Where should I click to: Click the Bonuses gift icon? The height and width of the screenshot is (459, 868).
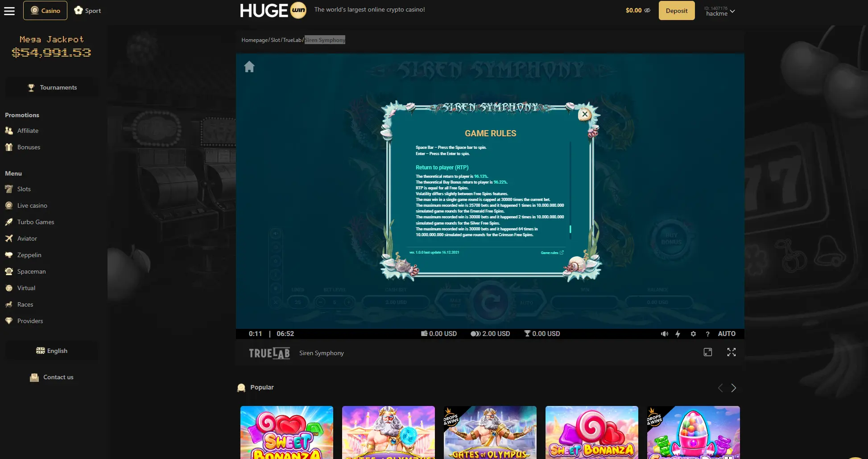(9, 147)
